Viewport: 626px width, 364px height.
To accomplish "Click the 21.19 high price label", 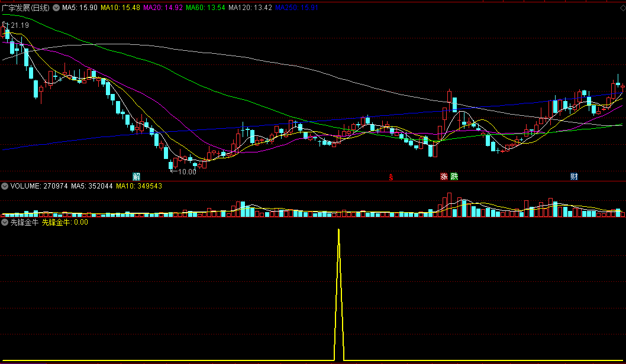I will 20,25.
